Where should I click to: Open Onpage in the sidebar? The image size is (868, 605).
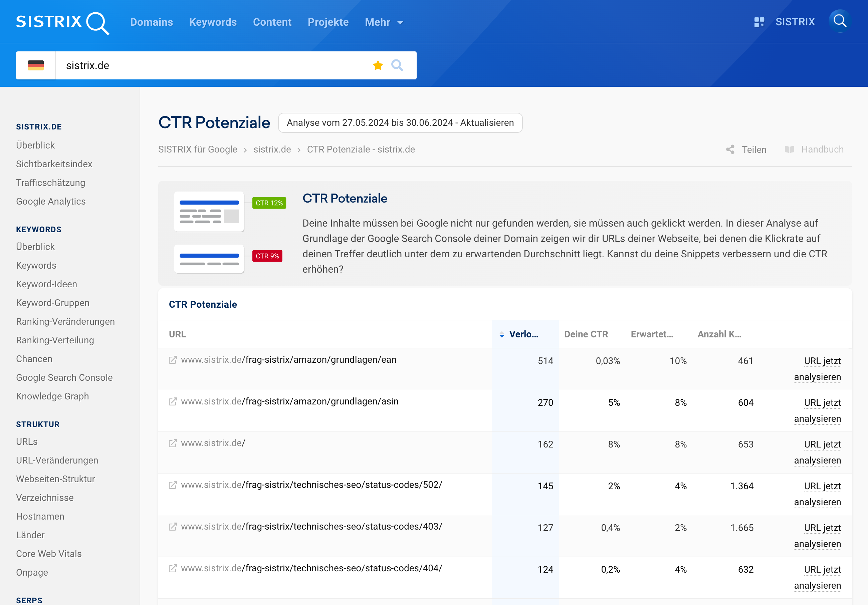click(x=32, y=573)
